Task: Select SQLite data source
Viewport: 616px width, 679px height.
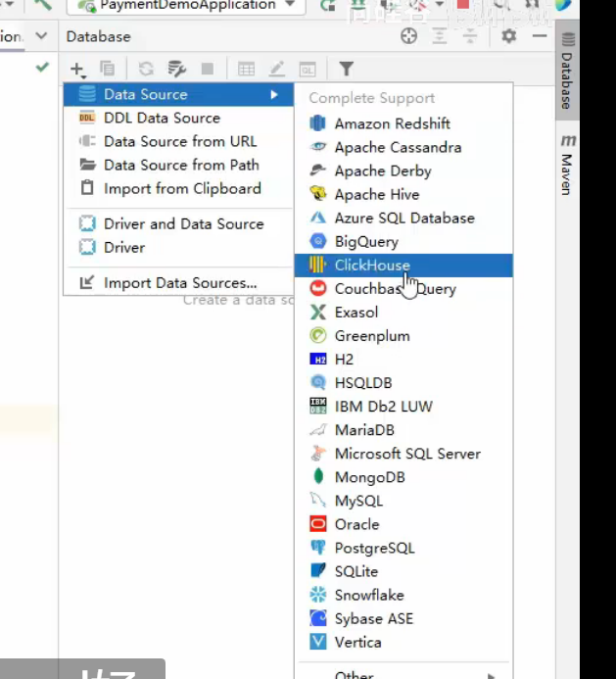Action: pos(403,571)
